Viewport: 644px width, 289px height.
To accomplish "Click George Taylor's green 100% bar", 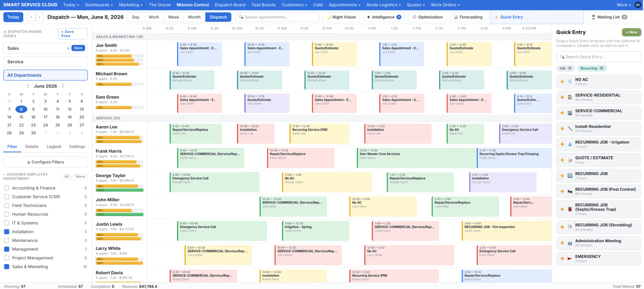I will (x=120, y=190).
